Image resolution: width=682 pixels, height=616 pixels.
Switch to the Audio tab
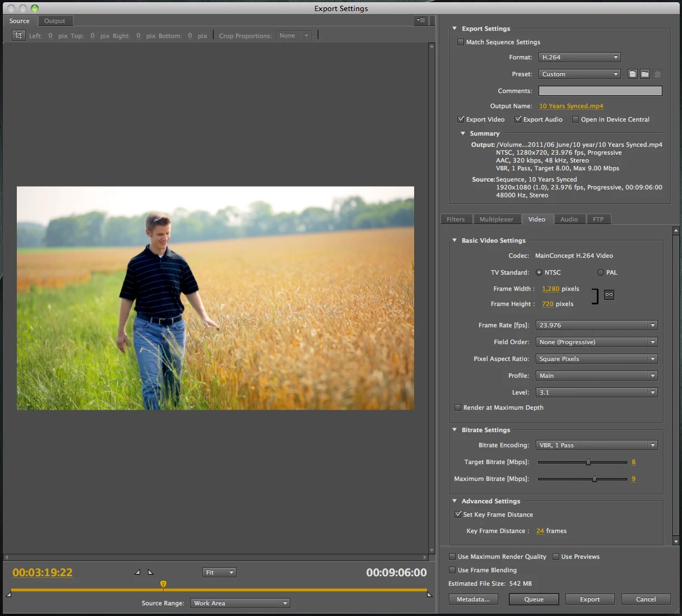[569, 219]
